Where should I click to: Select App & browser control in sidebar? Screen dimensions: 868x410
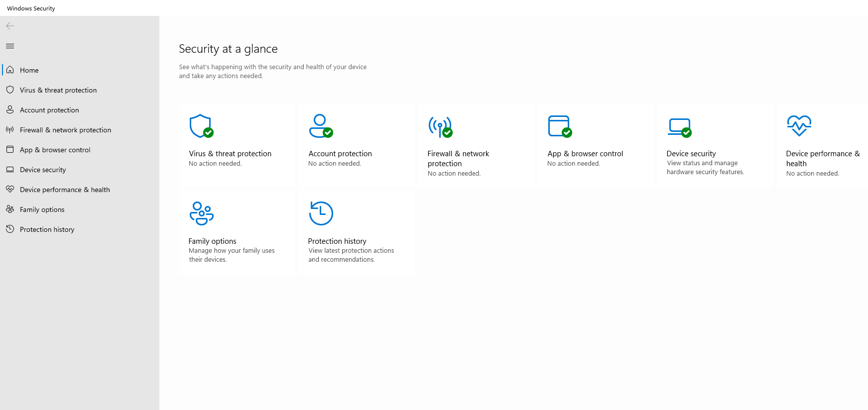(80, 150)
